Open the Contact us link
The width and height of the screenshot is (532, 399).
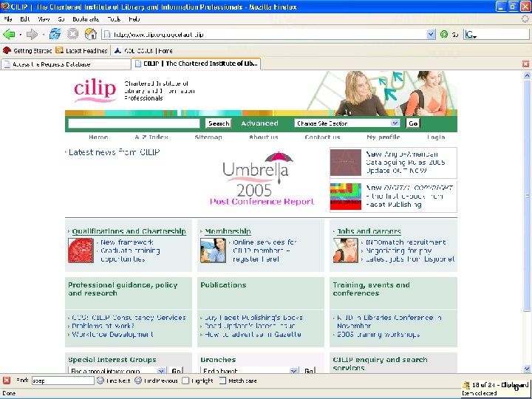322,137
